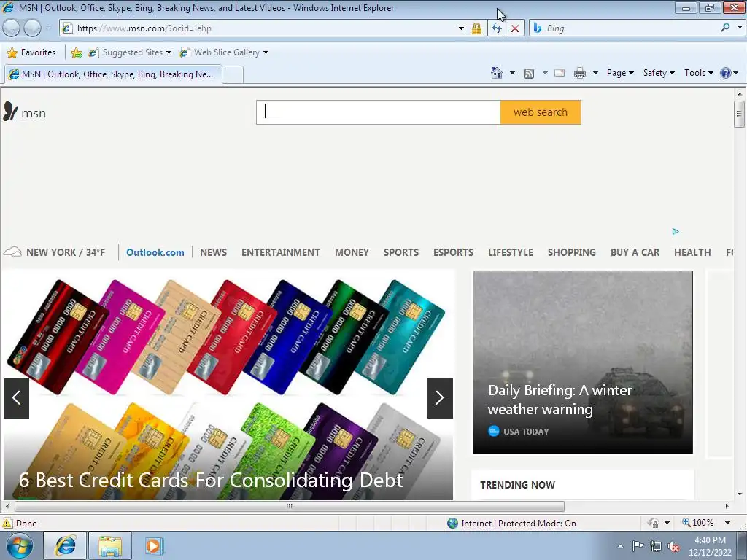
Task: Click the Home toolbar icon
Action: coord(496,73)
